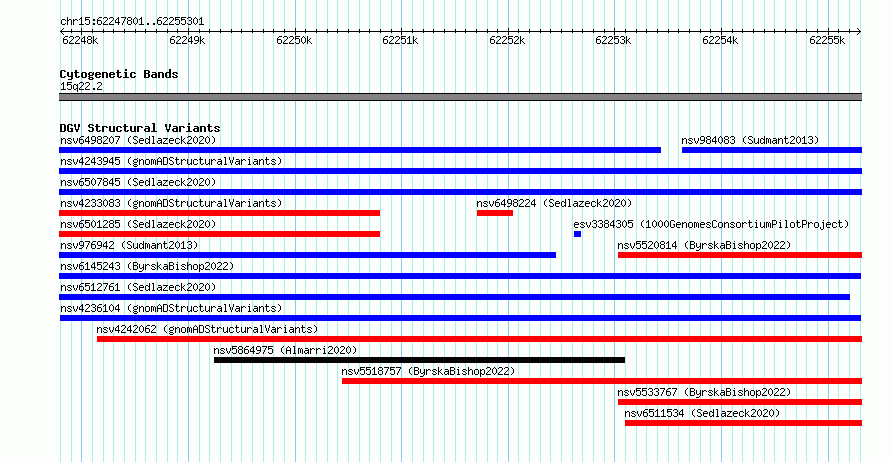Click the 62254k ruler tick label

720,40
